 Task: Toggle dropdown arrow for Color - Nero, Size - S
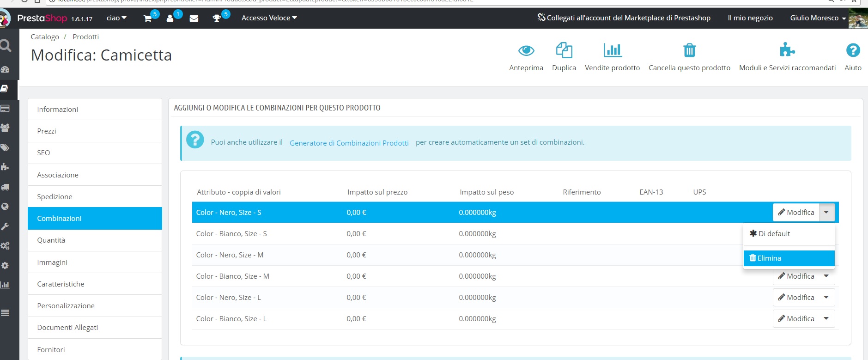coord(826,212)
